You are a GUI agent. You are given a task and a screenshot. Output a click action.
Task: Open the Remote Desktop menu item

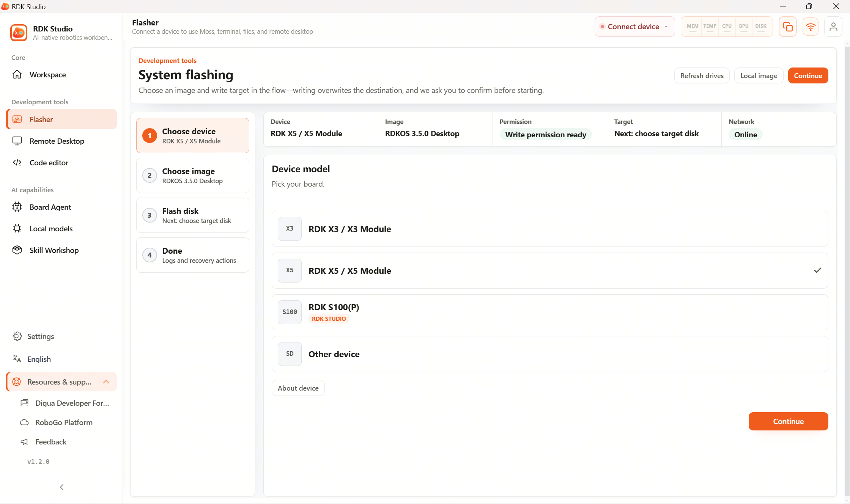61,141
